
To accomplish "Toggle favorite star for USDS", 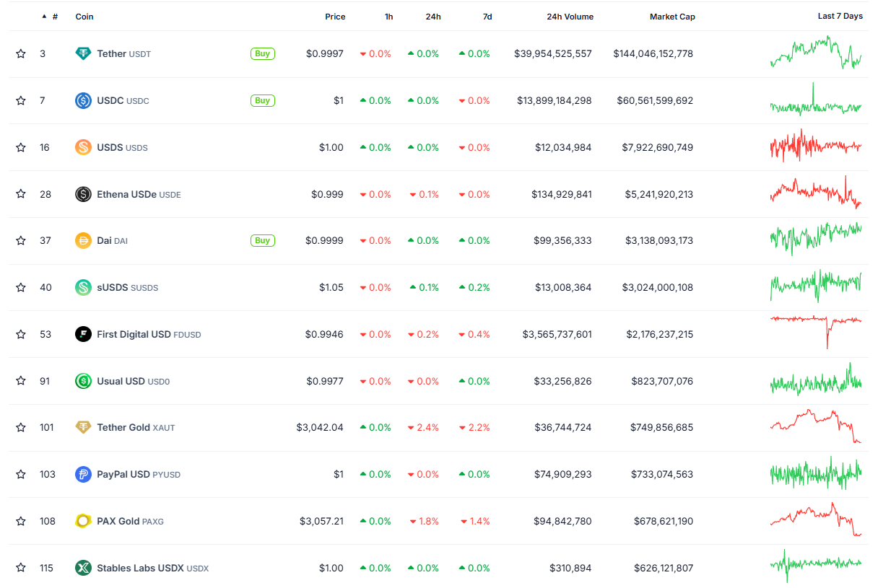I will 21,147.
